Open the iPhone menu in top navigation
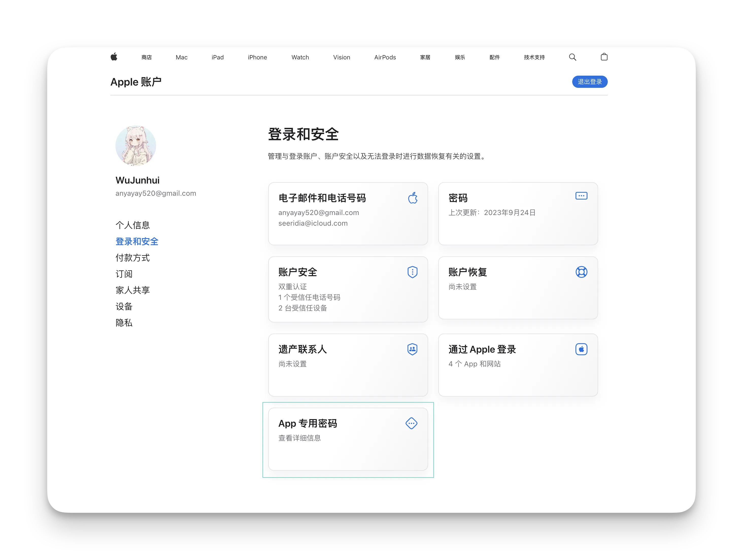This screenshot has height=560, width=743. point(257,57)
